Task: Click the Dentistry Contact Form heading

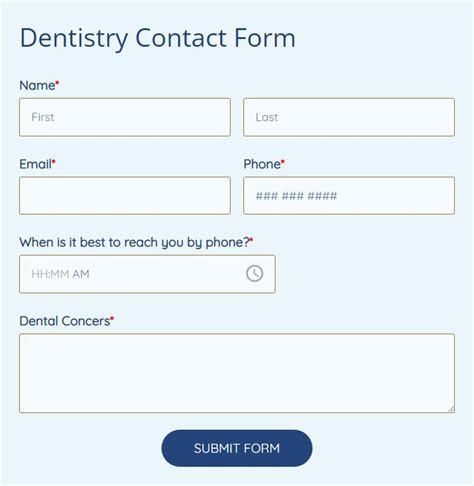Action: (158, 38)
